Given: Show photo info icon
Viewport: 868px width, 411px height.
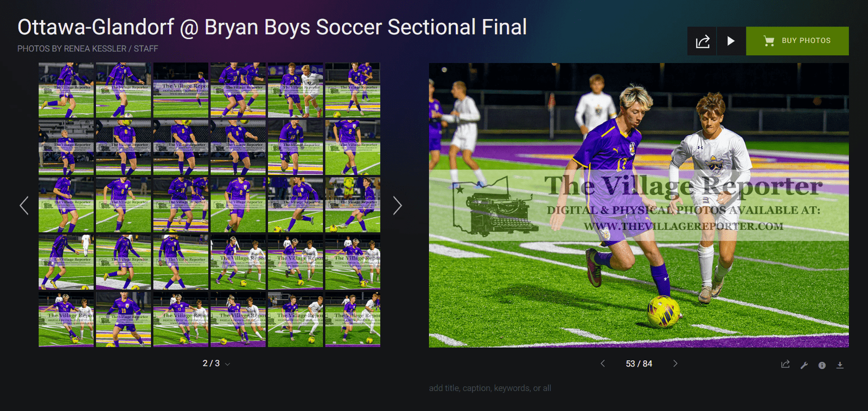Looking at the screenshot, I should [x=822, y=365].
